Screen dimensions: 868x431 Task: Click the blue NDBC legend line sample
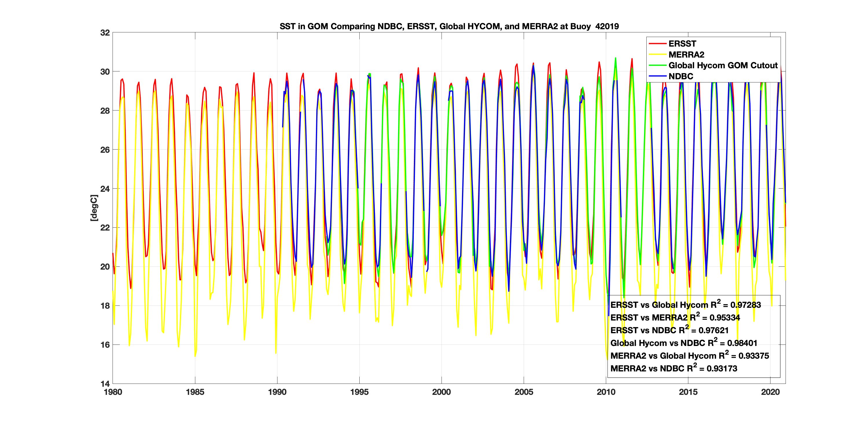click(657, 76)
